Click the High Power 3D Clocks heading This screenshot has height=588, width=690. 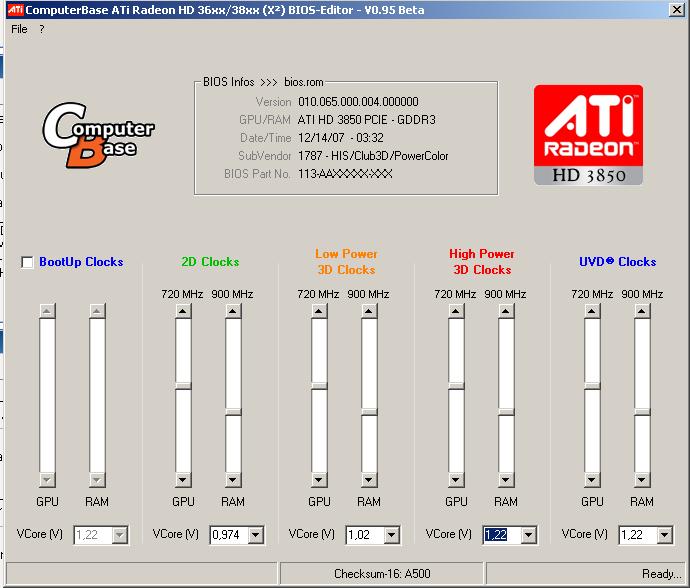point(482,262)
